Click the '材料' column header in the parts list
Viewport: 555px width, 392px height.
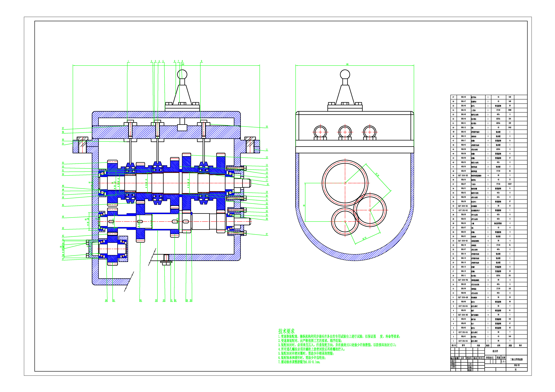(x=498, y=345)
